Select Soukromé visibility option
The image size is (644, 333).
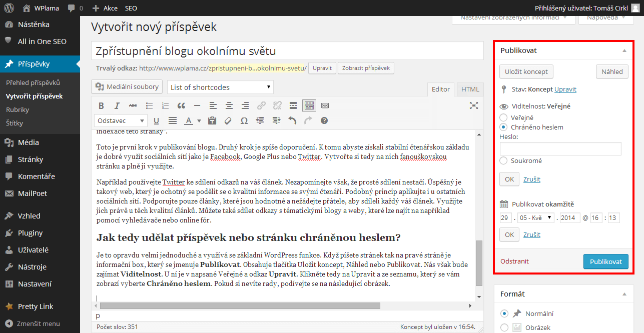click(x=504, y=160)
